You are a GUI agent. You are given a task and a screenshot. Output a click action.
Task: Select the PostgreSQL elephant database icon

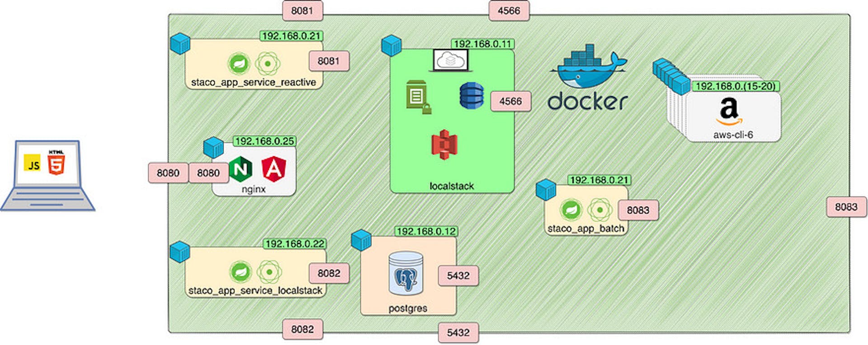(406, 273)
